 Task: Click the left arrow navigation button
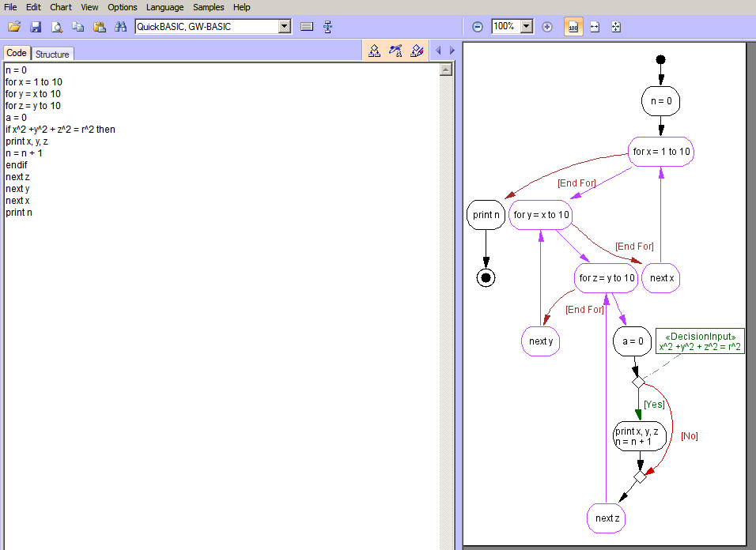click(x=439, y=51)
